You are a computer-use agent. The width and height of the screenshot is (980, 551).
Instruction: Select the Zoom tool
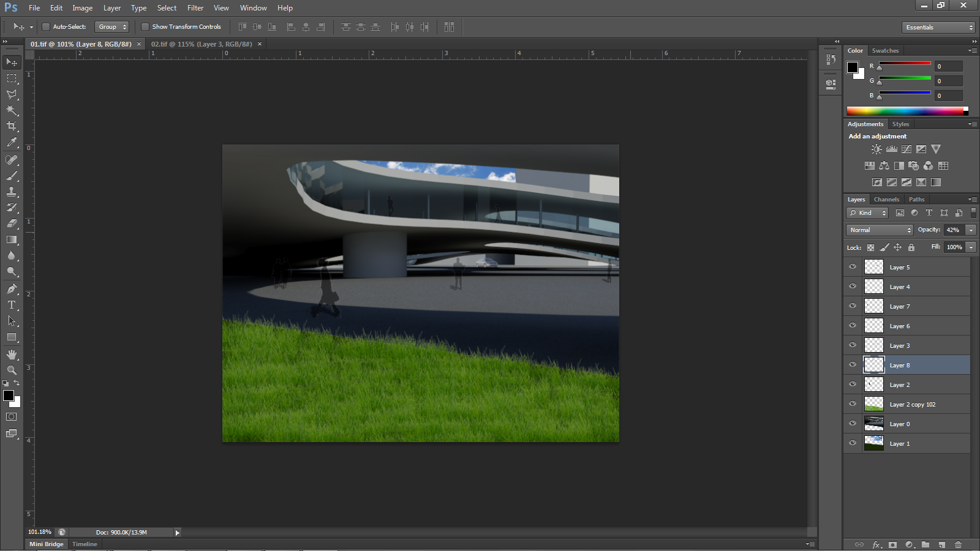pos(11,370)
